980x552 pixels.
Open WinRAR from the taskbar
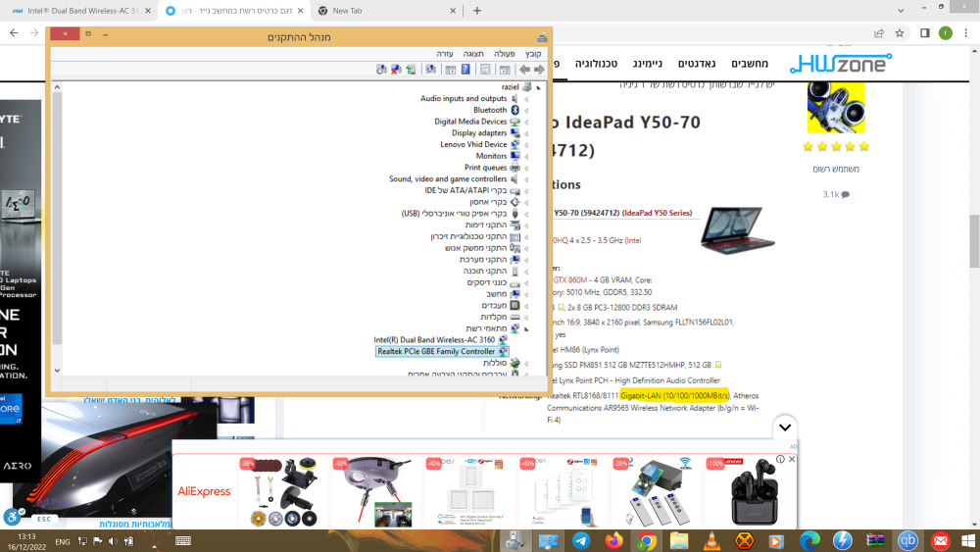tap(875, 541)
